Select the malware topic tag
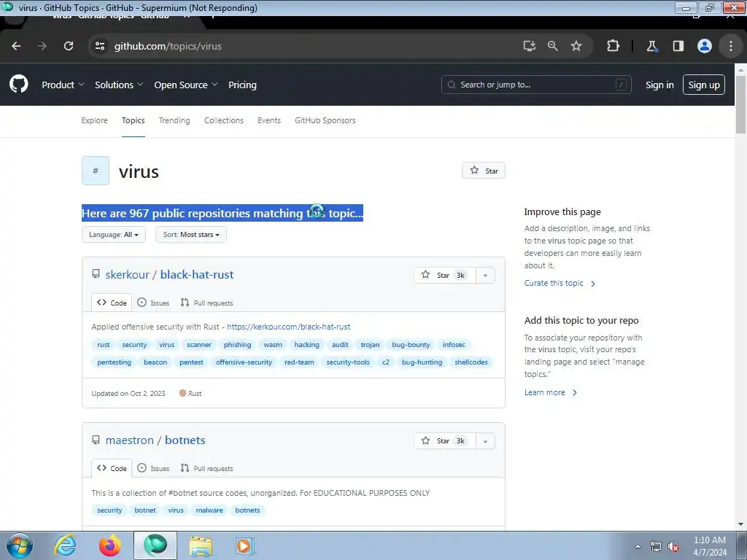This screenshot has width=747, height=560. 209,510
